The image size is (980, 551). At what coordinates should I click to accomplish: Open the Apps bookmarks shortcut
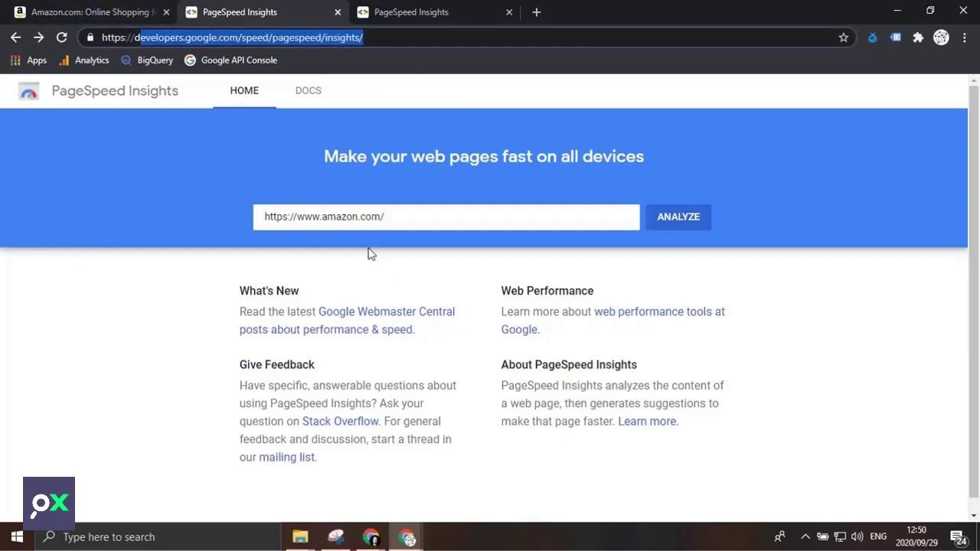click(28, 60)
